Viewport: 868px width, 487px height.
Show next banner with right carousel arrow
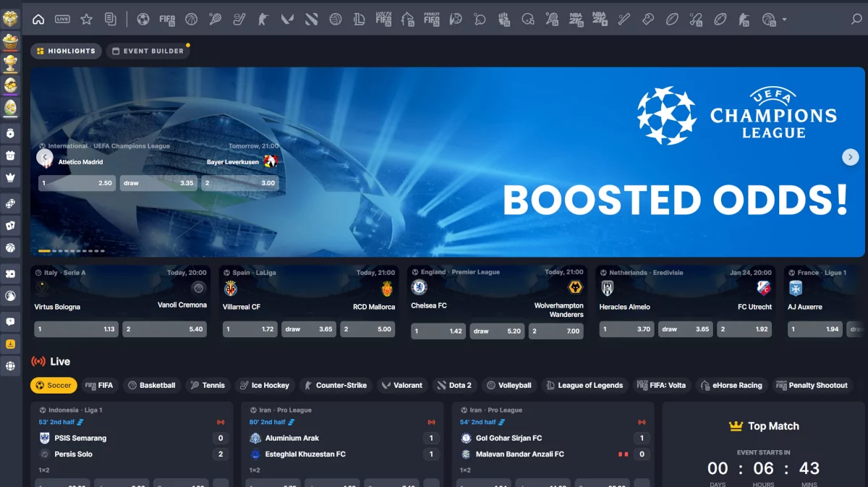[x=850, y=157]
